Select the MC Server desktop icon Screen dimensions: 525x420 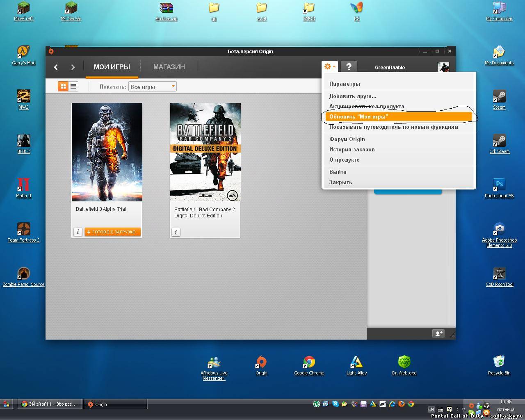tap(71, 11)
